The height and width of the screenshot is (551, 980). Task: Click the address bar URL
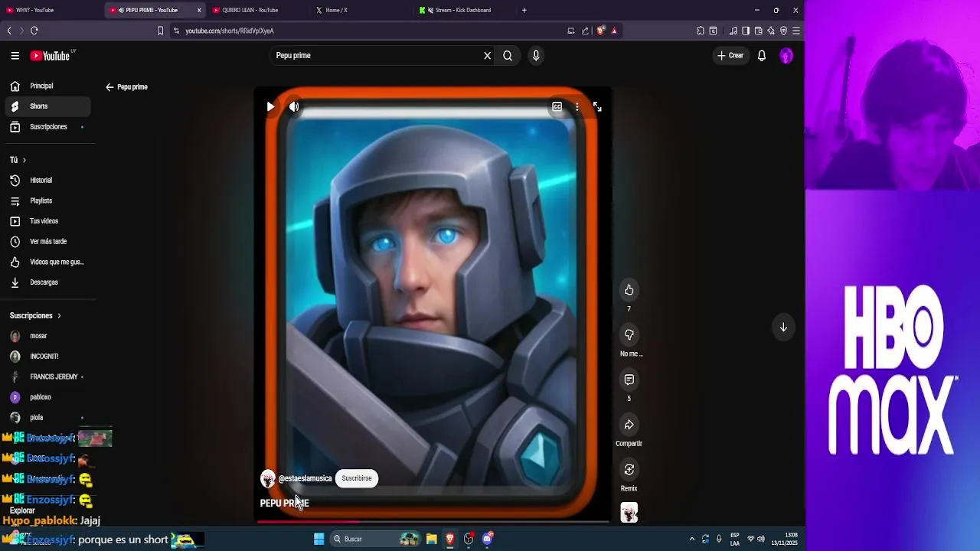pos(229,31)
